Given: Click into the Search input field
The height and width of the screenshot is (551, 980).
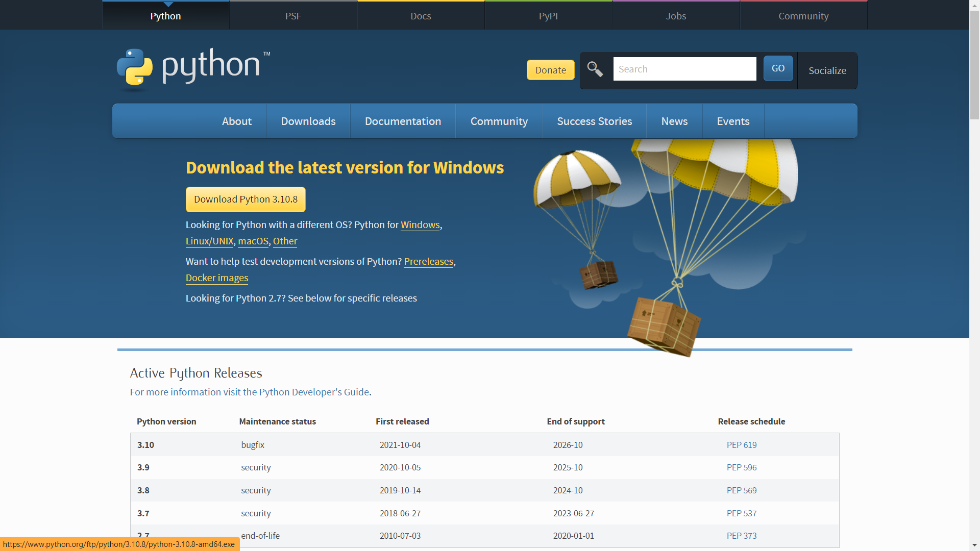Looking at the screenshot, I should [684, 69].
